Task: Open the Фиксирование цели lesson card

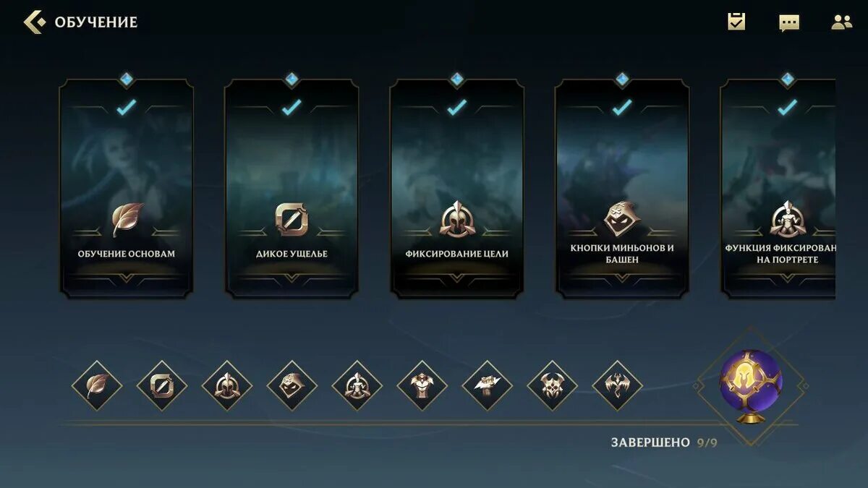Action: [457, 188]
